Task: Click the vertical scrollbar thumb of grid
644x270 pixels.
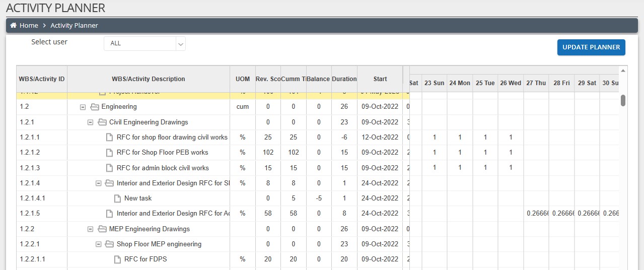Action: [x=623, y=101]
